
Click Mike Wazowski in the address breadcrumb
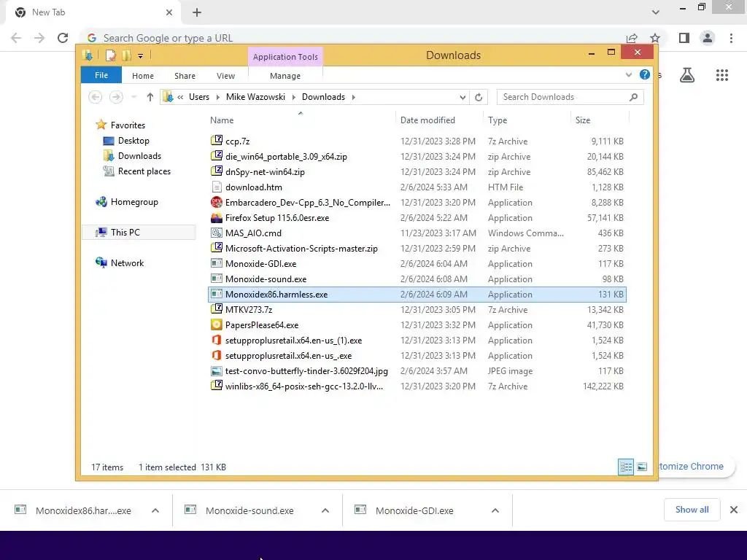(x=255, y=97)
